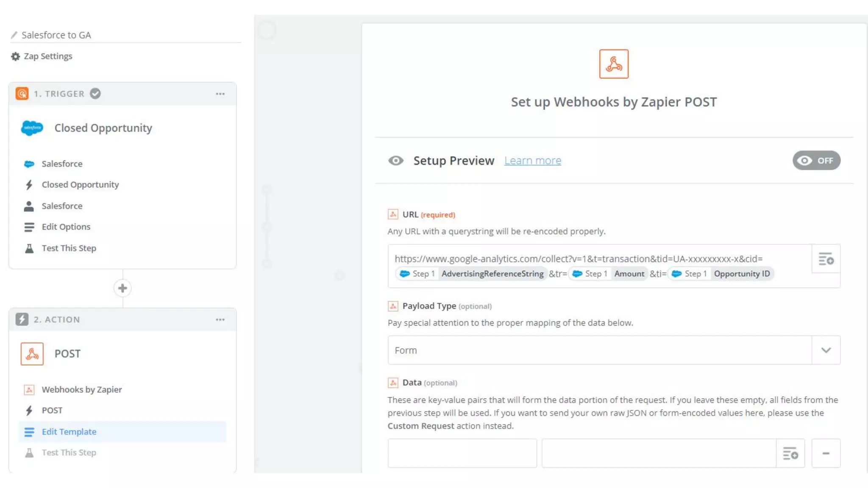Open the Trigger step's three-dot menu

click(220, 94)
